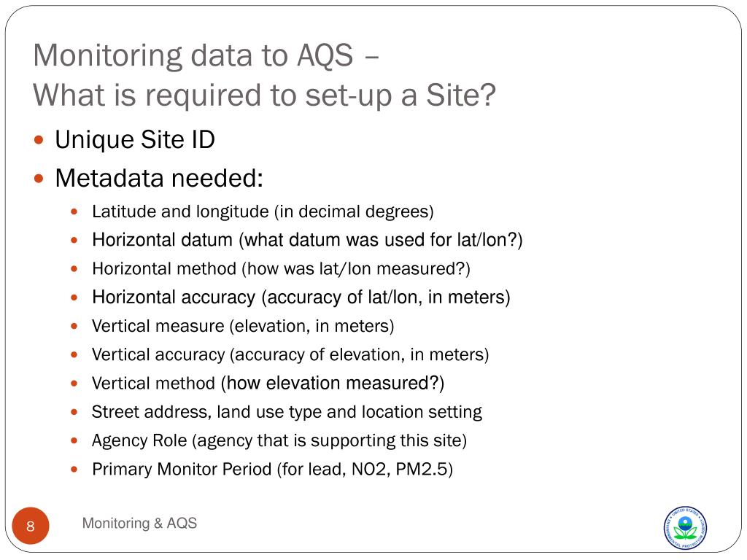Select the Horizontal accuracy line
This screenshot has height=560, width=747.
click(x=301, y=297)
